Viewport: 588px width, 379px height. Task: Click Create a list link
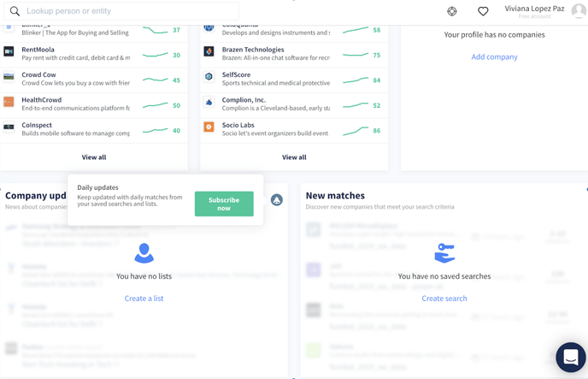144,299
